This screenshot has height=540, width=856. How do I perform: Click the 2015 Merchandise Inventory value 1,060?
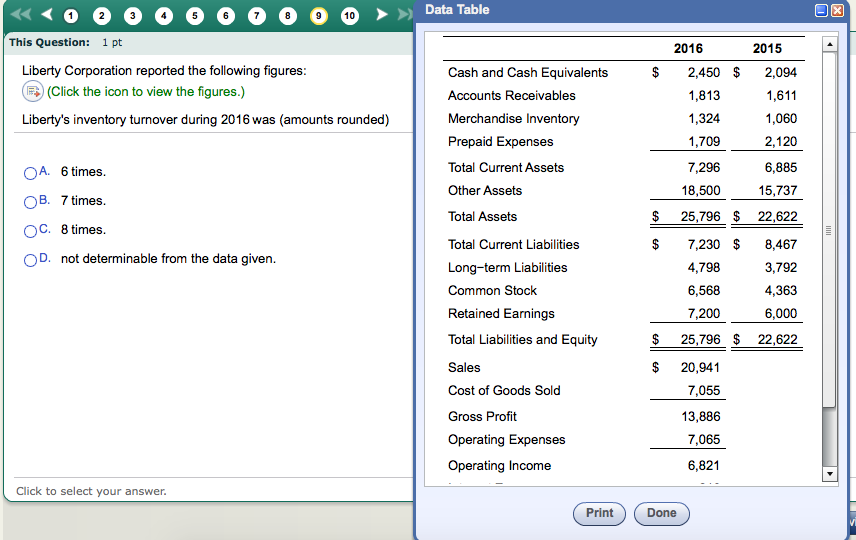tap(781, 118)
